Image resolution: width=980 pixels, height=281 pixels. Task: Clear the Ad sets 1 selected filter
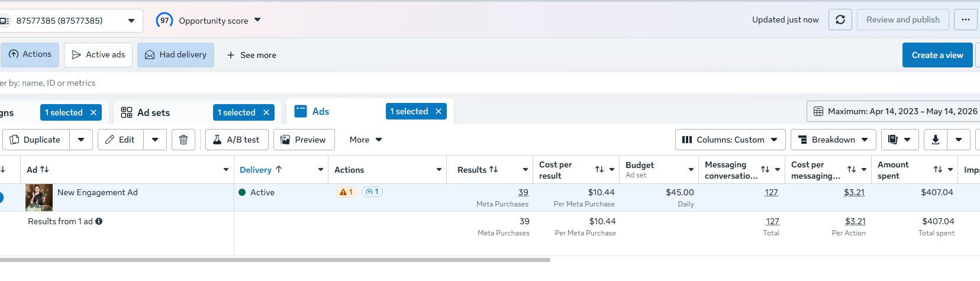[x=266, y=112]
